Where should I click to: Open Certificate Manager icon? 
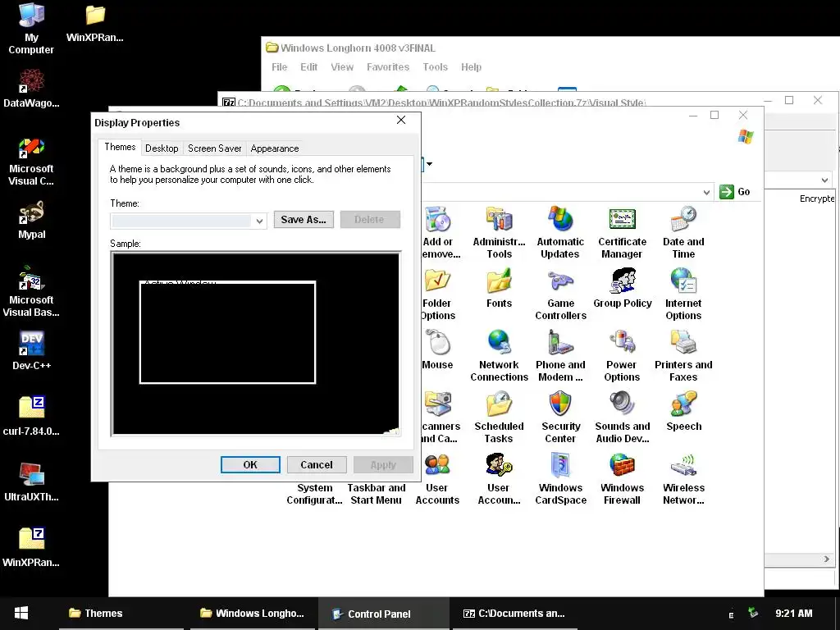coord(622,232)
